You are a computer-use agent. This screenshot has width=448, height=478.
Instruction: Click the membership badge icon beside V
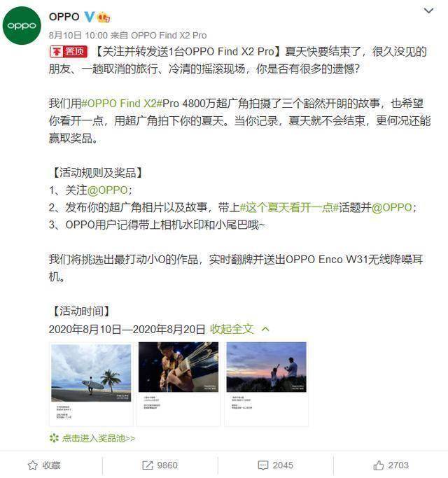[x=104, y=17]
